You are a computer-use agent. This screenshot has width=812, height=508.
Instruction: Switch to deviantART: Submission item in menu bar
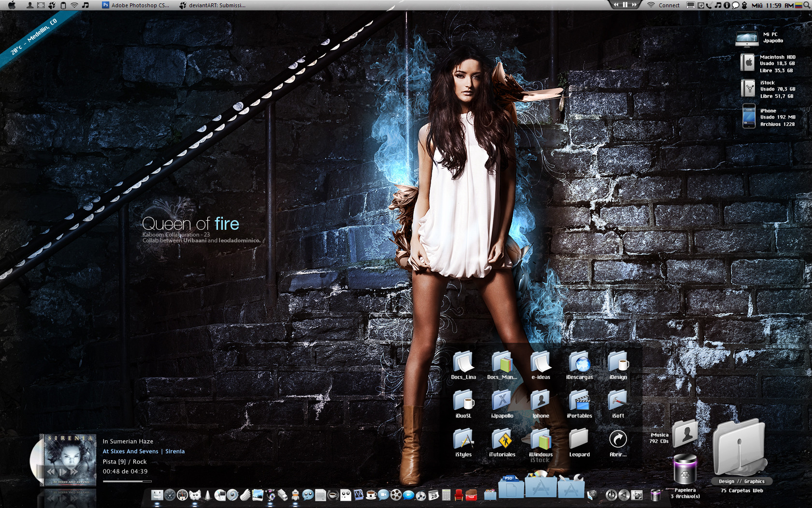[x=212, y=5]
